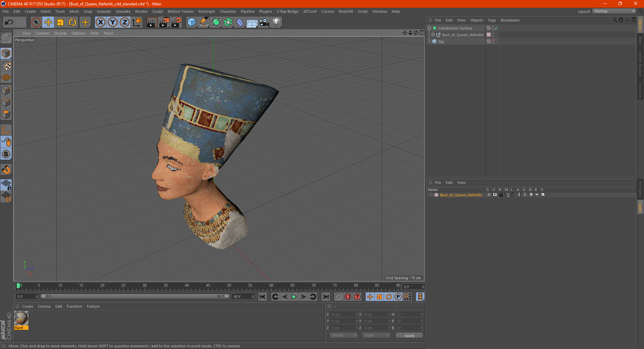Switch to Polygons mode

pyautogui.click(x=6, y=114)
